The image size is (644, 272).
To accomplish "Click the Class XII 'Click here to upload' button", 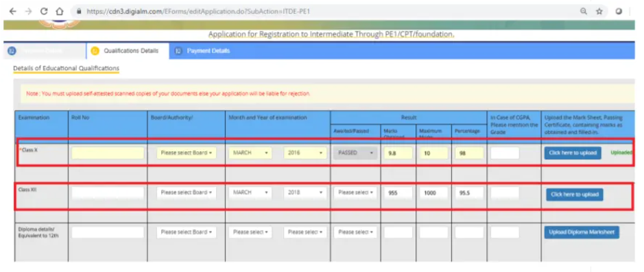I will pyautogui.click(x=575, y=194).
